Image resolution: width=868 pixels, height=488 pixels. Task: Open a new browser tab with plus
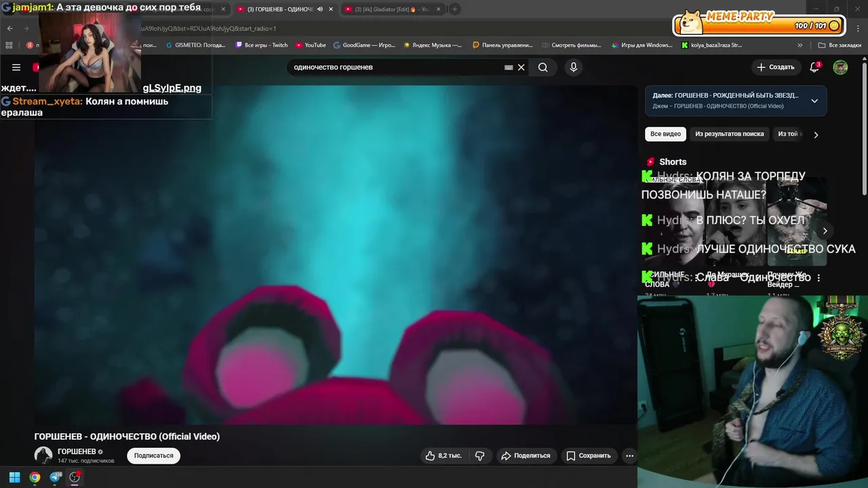click(455, 9)
